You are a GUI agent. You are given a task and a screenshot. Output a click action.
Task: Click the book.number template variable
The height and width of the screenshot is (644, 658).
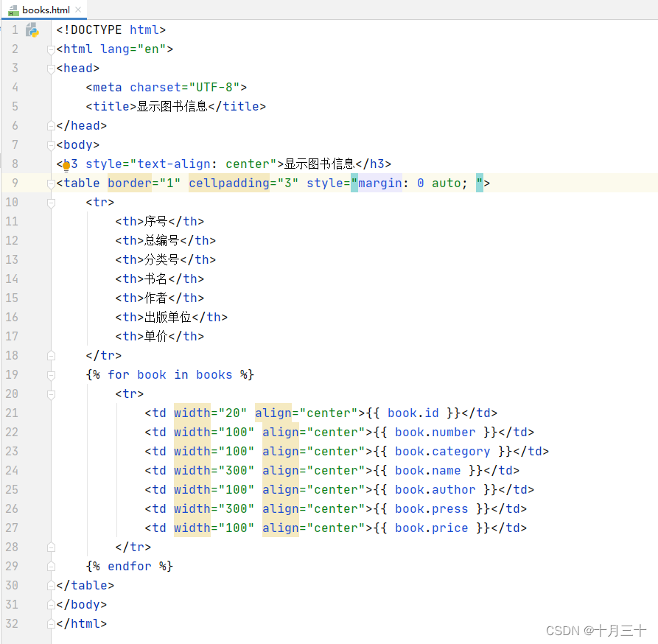point(435,432)
